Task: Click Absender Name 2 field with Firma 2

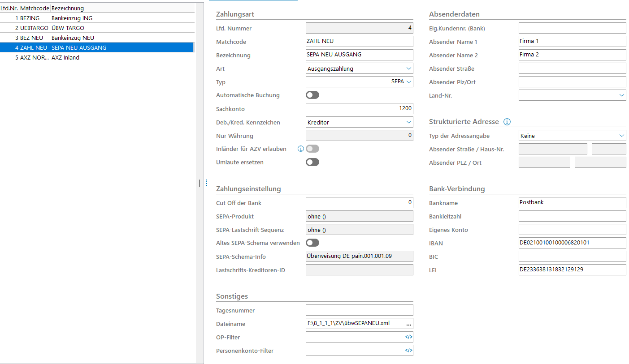Action: coord(572,55)
